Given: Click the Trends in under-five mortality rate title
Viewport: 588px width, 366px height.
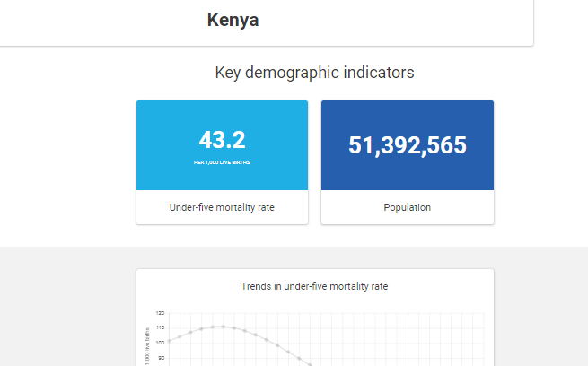Looking at the screenshot, I should click(x=314, y=286).
